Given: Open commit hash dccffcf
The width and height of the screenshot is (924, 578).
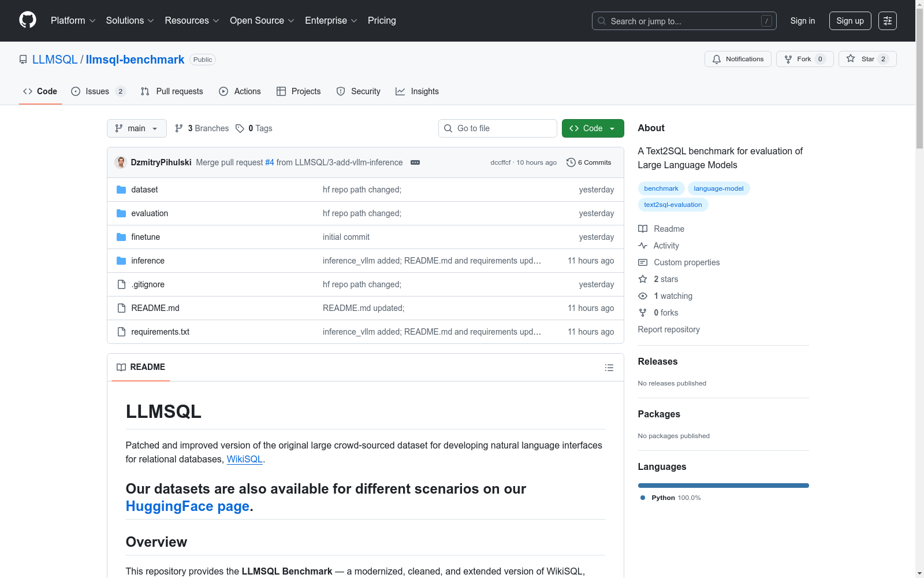Looking at the screenshot, I should pyautogui.click(x=501, y=162).
